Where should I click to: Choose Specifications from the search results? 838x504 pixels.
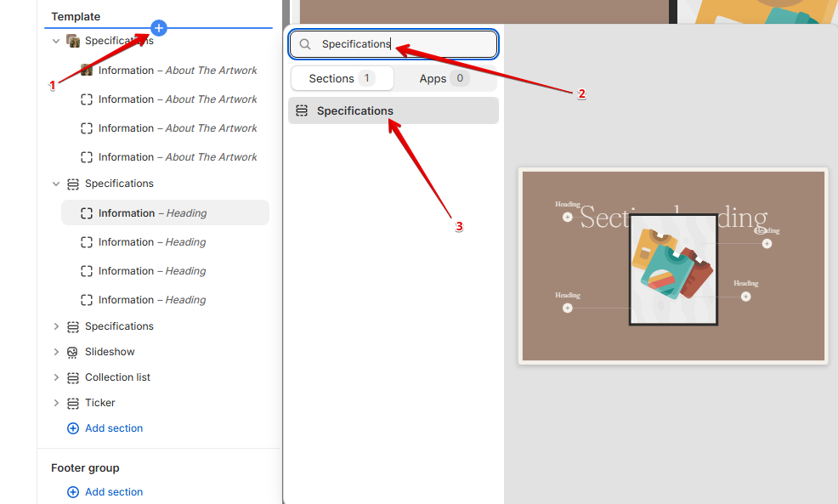coord(394,110)
